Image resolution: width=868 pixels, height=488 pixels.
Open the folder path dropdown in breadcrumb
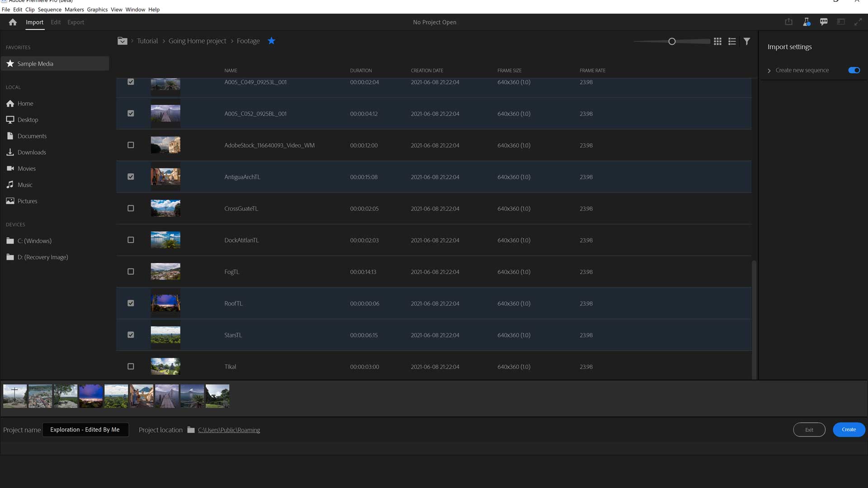coord(122,41)
